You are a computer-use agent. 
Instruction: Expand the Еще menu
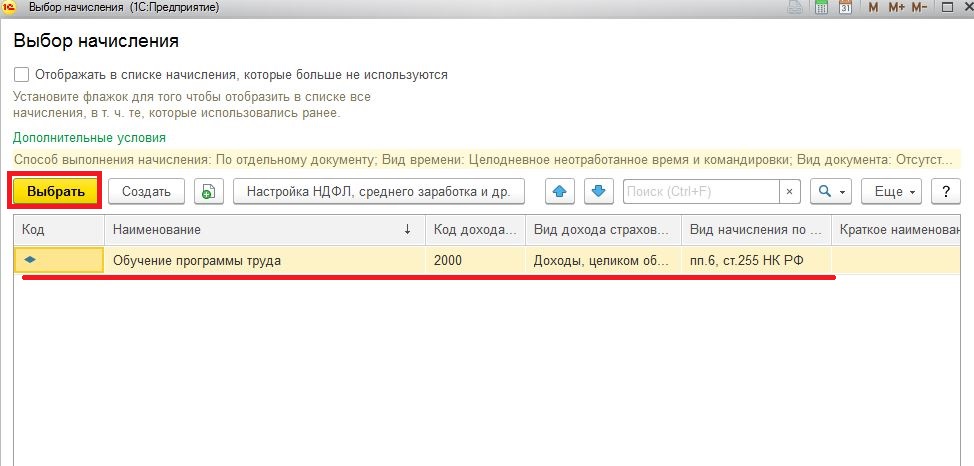point(891,191)
